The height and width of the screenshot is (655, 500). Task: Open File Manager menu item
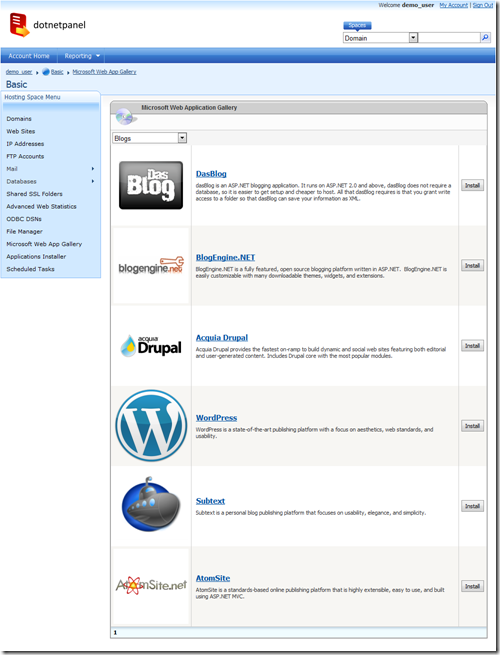[24, 231]
